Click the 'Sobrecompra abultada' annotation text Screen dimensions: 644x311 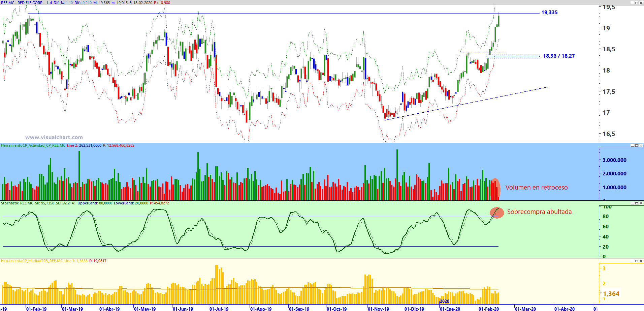pyautogui.click(x=539, y=212)
